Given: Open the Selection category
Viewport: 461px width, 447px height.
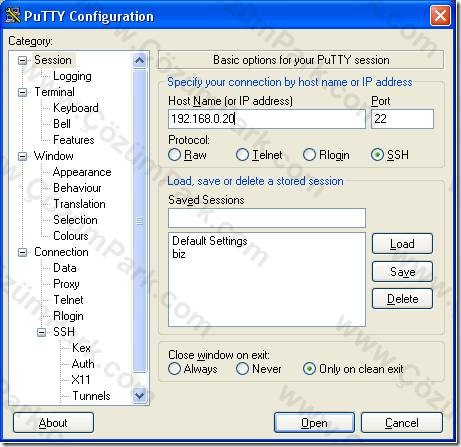Looking at the screenshot, I should 75,220.
